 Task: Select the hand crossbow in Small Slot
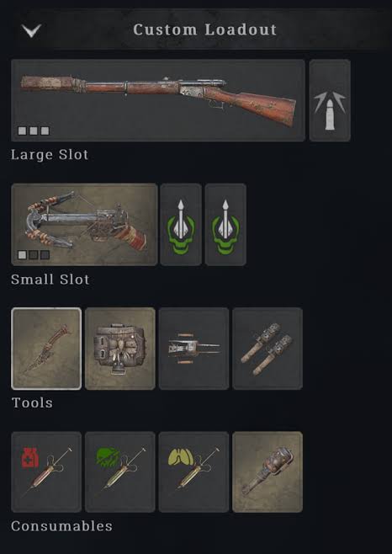point(84,224)
